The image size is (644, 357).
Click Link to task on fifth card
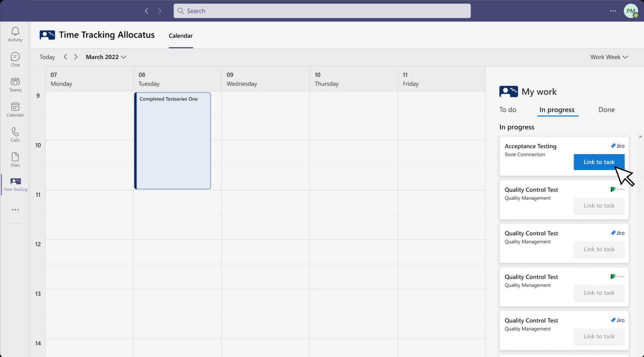599,336
